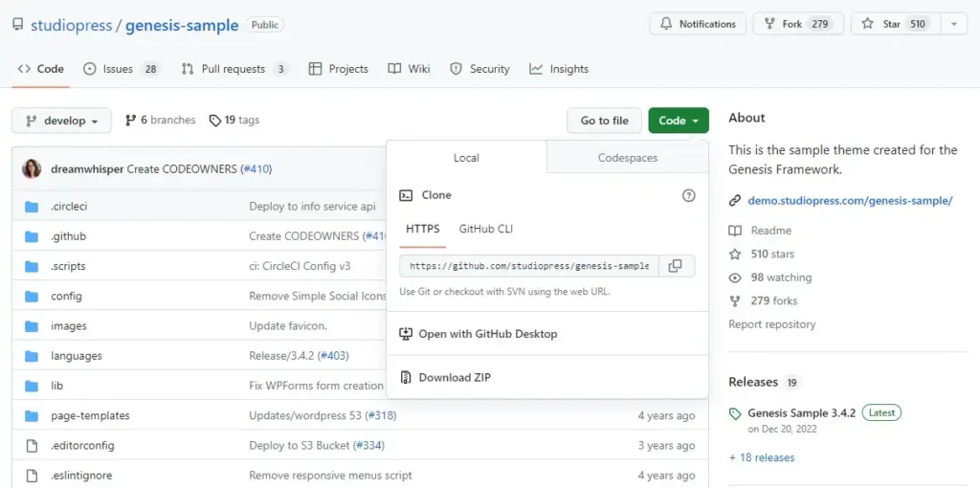The width and height of the screenshot is (980, 488).
Task: Collapse the green Code dropdown
Action: coord(679,121)
